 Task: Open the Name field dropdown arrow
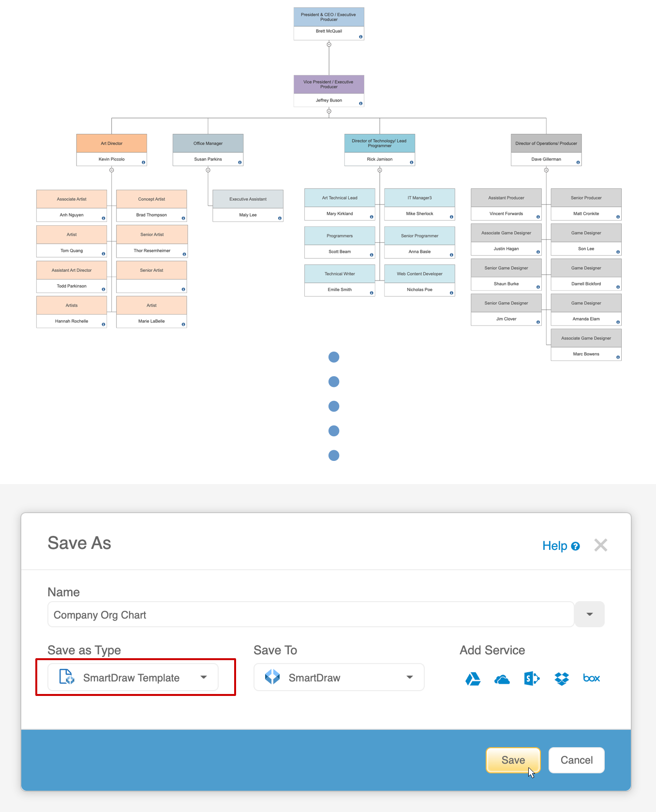[589, 614]
